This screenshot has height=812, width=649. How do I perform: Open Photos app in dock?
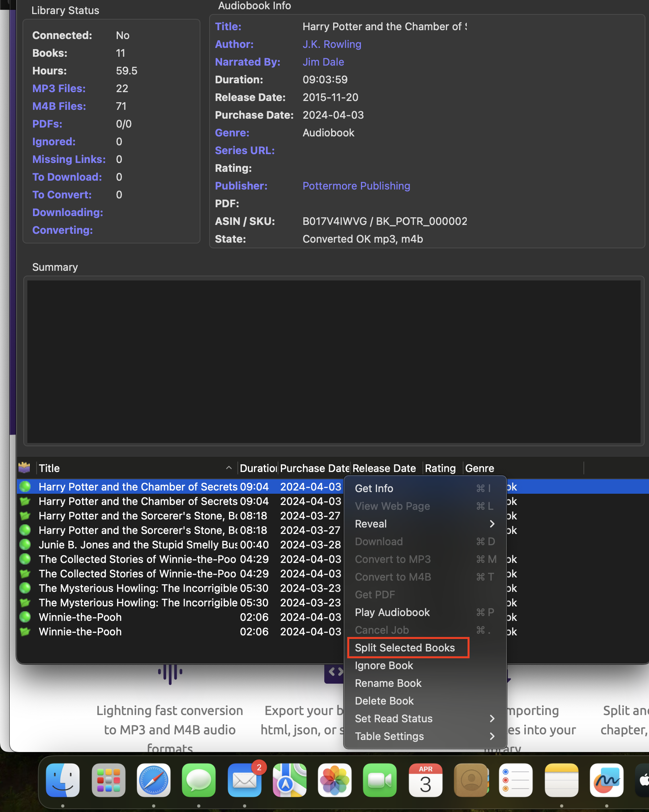coord(334,780)
